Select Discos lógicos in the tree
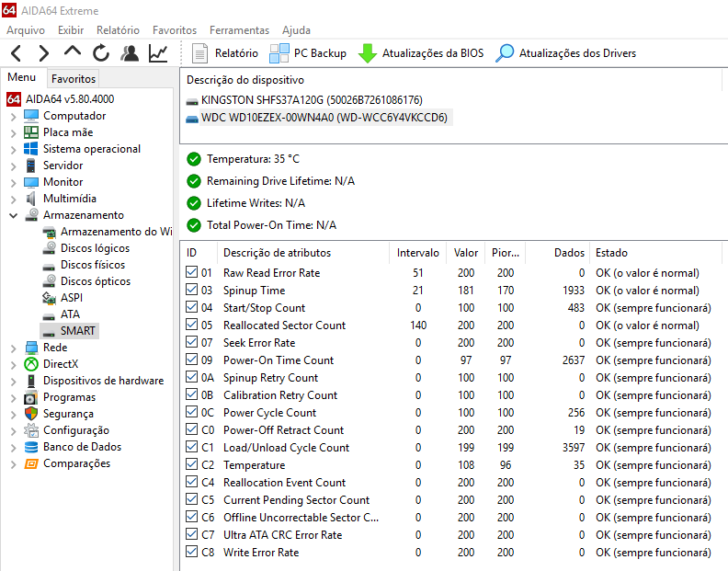The image size is (728, 571). pos(95,248)
